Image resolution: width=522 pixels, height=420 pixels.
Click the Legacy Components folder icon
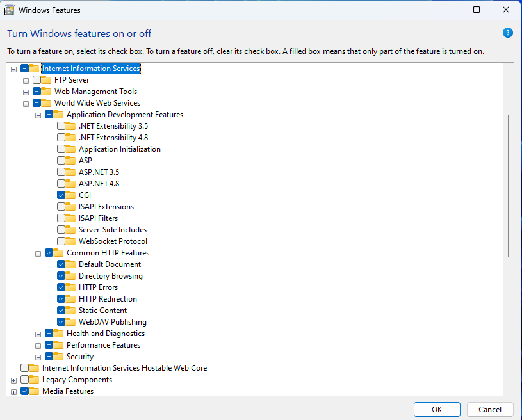(34, 380)
